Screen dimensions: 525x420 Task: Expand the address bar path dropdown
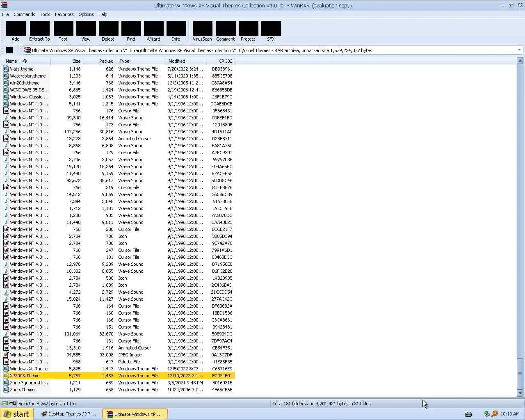[x=519, y=50]
